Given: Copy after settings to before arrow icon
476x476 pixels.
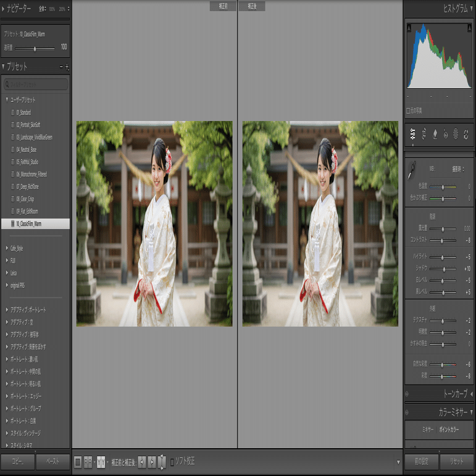Looking at the screenshot, I should pos(152,462).
